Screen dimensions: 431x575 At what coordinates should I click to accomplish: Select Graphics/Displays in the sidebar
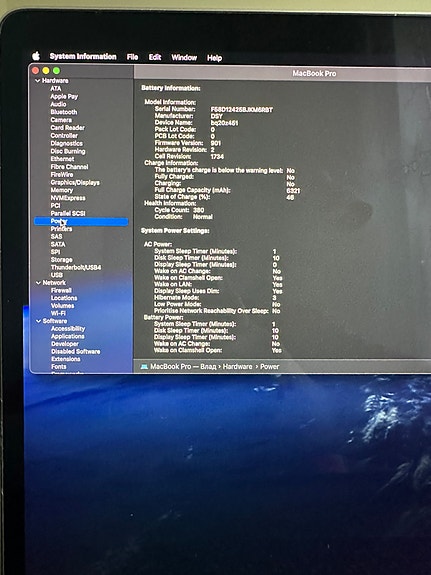(x=75, y=182)
